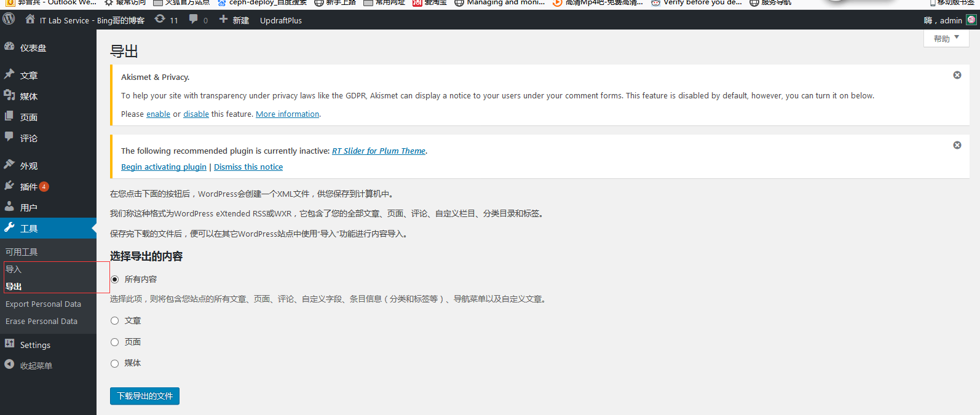Click the media icon next to 媒体
The image size is (980, 415).
click(9, 95)
